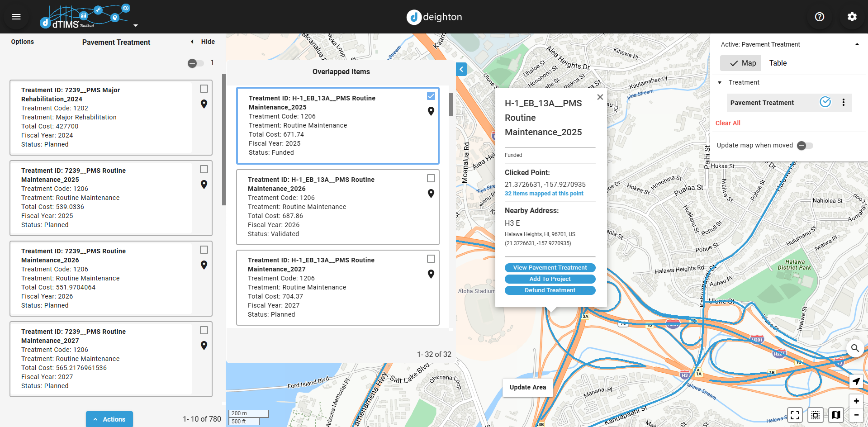Collapse the Treatment section
Screen dimensions: 868x427
(720, 82)
